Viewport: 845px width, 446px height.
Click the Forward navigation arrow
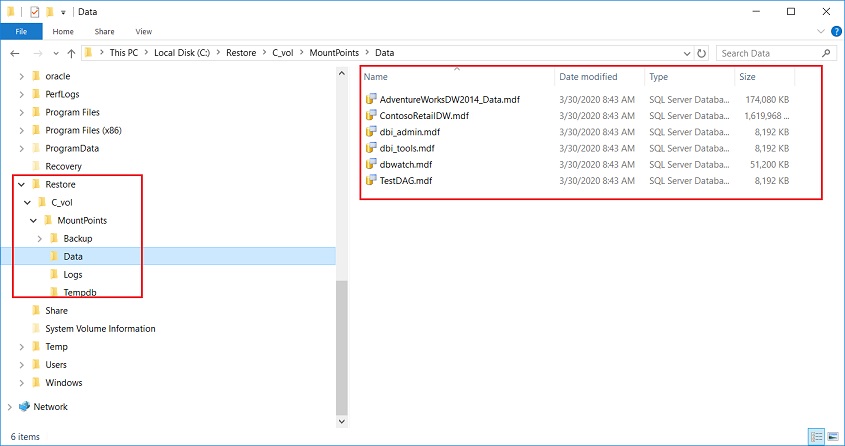point(38,53)
